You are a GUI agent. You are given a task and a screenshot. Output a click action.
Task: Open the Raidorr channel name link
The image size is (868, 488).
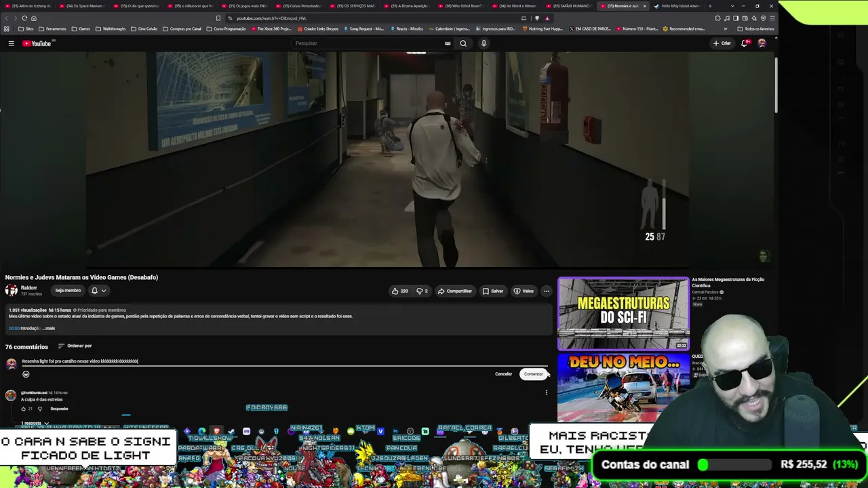29,287
